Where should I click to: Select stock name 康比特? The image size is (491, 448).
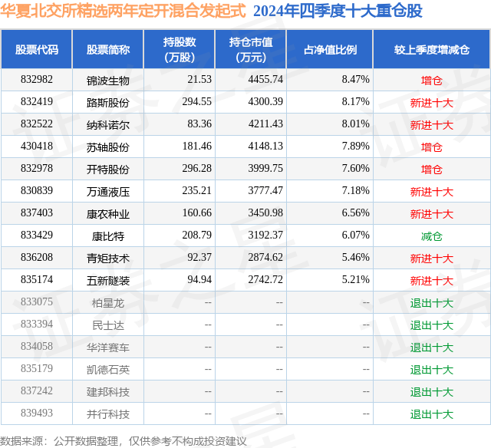pyautogui.click(x=108, y=236)
